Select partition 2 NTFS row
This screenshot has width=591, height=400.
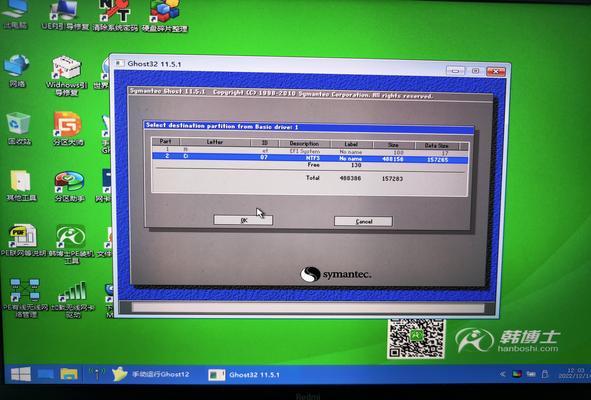point(310,158)
